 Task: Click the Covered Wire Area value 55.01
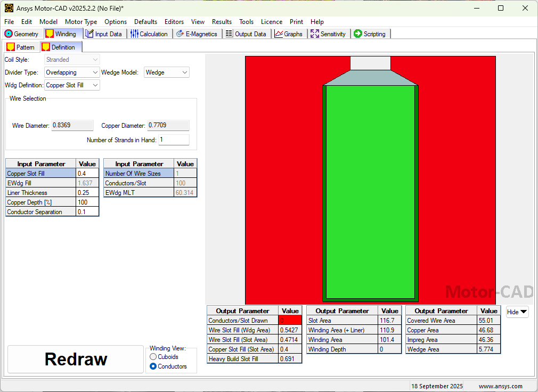click(x=488, y=321)
